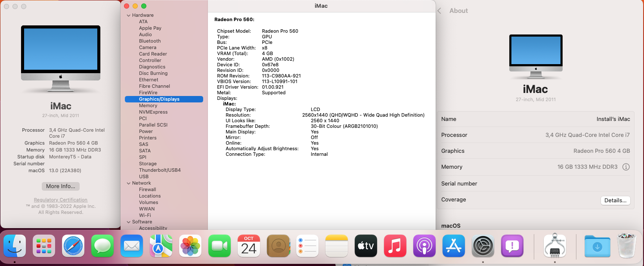The height and width of the screenshot is (266, 644).
Task: Select USB in the hardware list
Action: 144,176
